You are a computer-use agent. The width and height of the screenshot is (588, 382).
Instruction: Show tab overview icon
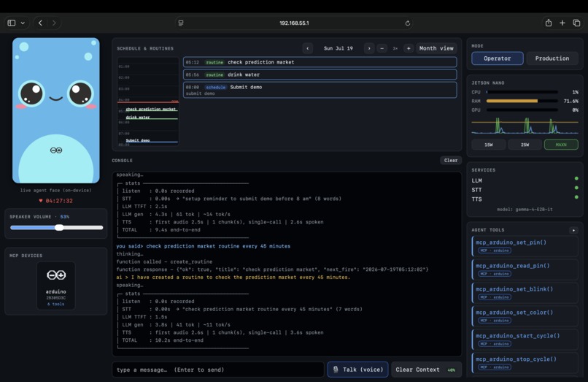click(x=576, y=23)
